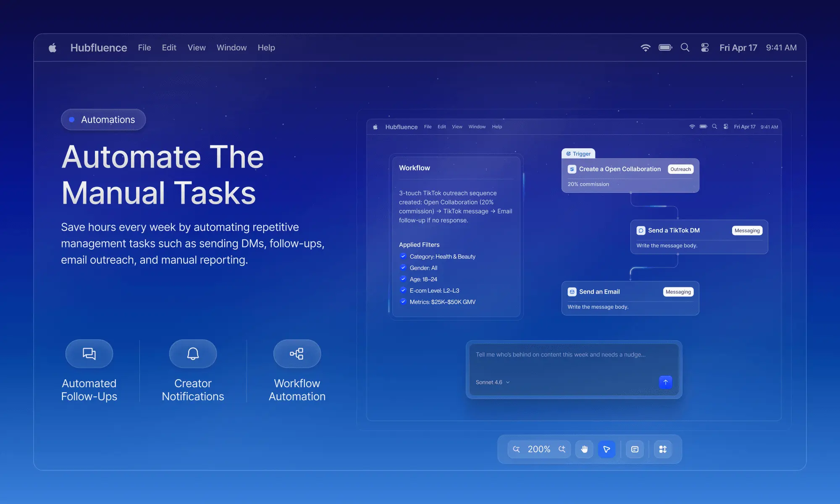
Task: Uncheck Category: Health & Beauty filter
Action: tap(403, 256)
